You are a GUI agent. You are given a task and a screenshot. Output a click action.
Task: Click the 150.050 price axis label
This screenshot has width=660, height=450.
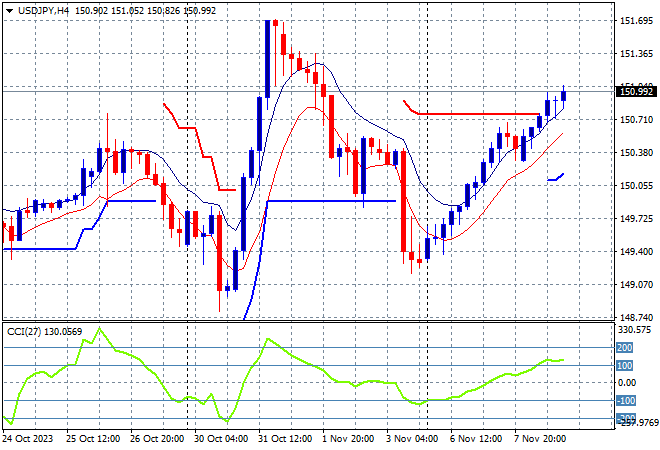tap(638, 186)
